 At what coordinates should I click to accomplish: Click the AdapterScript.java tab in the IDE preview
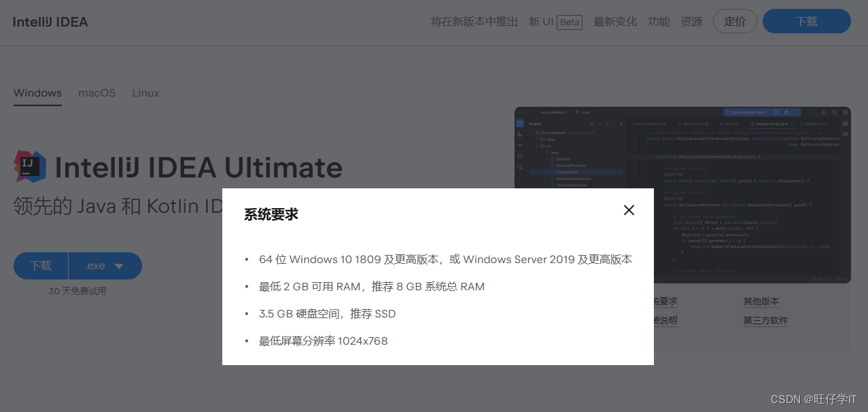click(771, 124)
